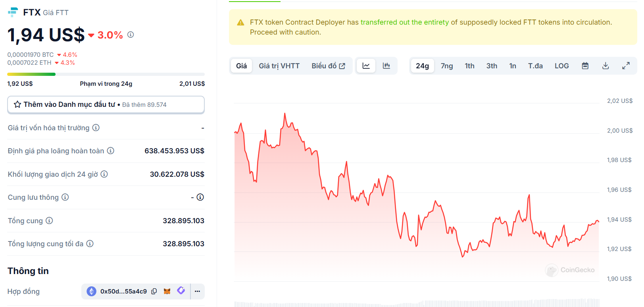This screenshot has width=644, height=307.
Task: Copy the contract address 0x50d...55a4c9
Action: 154,291
